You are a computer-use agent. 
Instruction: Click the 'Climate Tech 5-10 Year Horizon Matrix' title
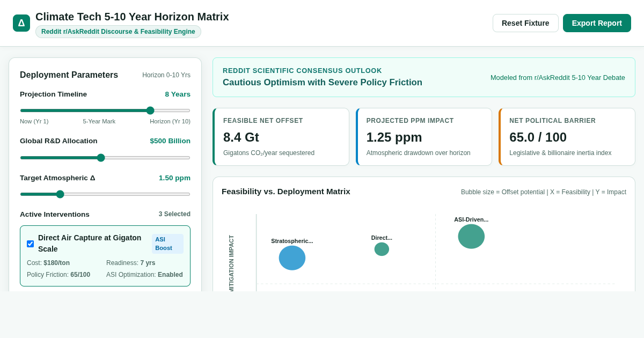tap(132, 17)
